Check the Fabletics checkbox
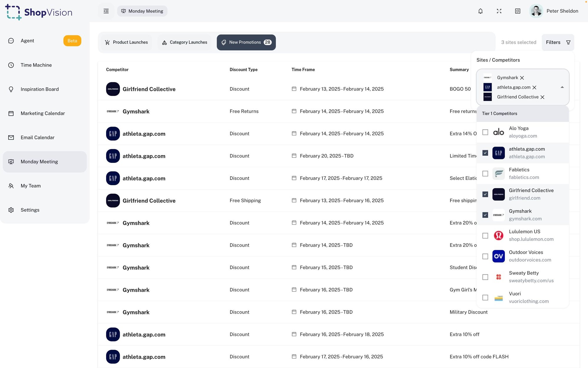 [485, 174]
